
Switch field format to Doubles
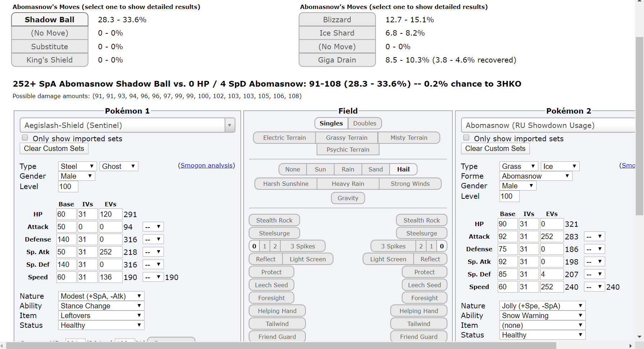365,123
